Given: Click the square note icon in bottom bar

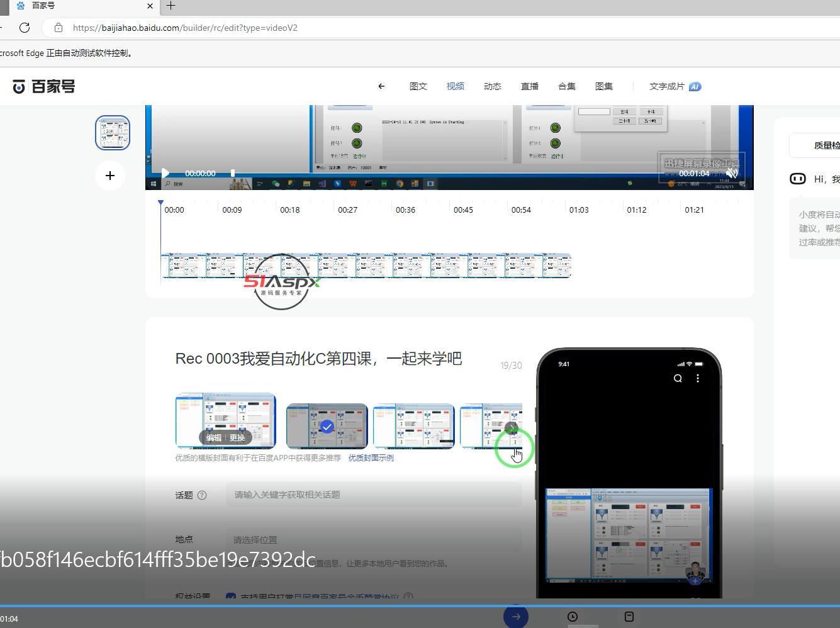Looking at the screenshot, I should click(629, 617).
